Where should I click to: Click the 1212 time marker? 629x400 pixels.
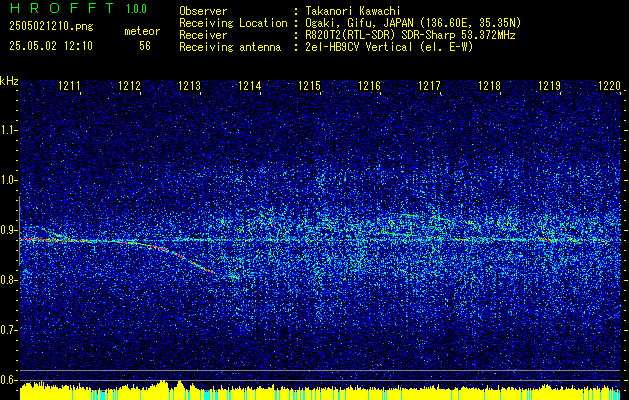(130, 86)
